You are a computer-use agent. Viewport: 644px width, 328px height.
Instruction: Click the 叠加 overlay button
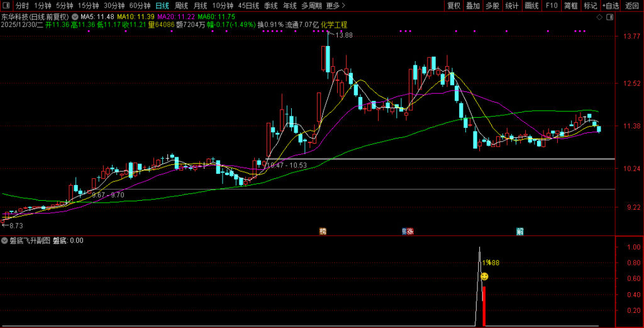click(x=473, y=6)
